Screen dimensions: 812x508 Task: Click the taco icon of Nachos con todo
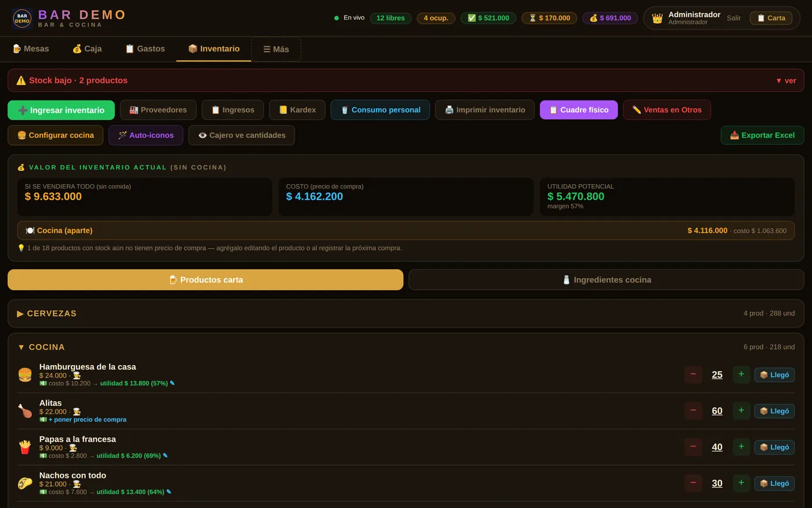coord(25,483)
